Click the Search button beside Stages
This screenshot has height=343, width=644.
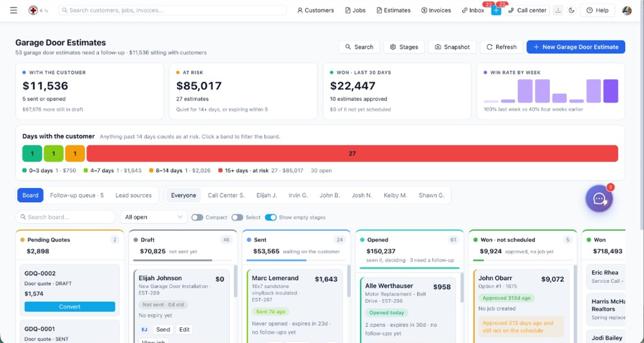pos(359,47)
